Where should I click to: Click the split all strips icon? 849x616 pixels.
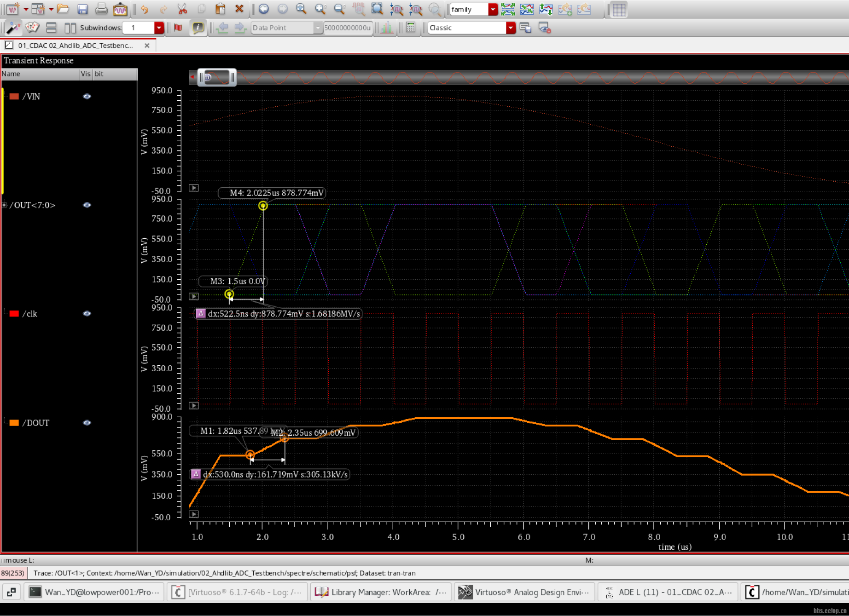pyautogui.click(x=508, y=9)
